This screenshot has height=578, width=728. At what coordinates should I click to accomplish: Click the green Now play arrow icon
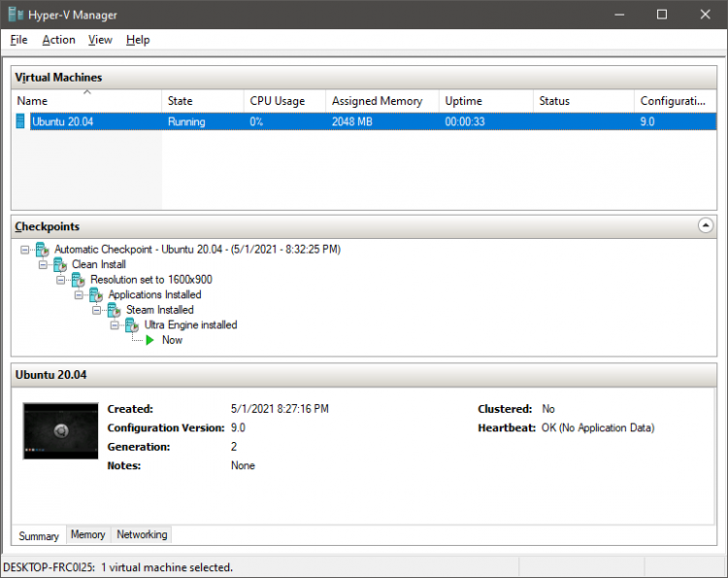point(149,340)
